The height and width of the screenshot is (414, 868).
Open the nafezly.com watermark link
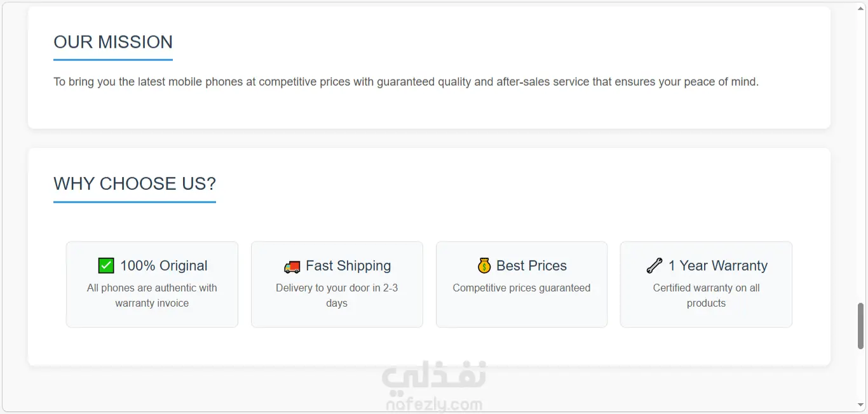[433, 404]
